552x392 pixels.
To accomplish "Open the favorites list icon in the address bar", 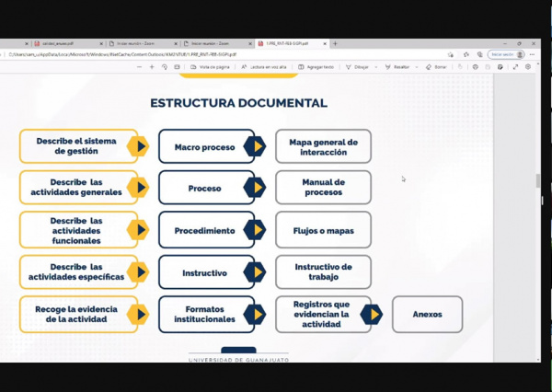I will point(466,54).
